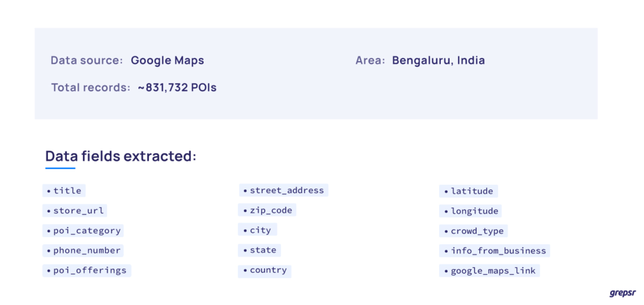Viewport: 644px width, 305px height.
Task: Click the latitude field tag
Action: 469,191
